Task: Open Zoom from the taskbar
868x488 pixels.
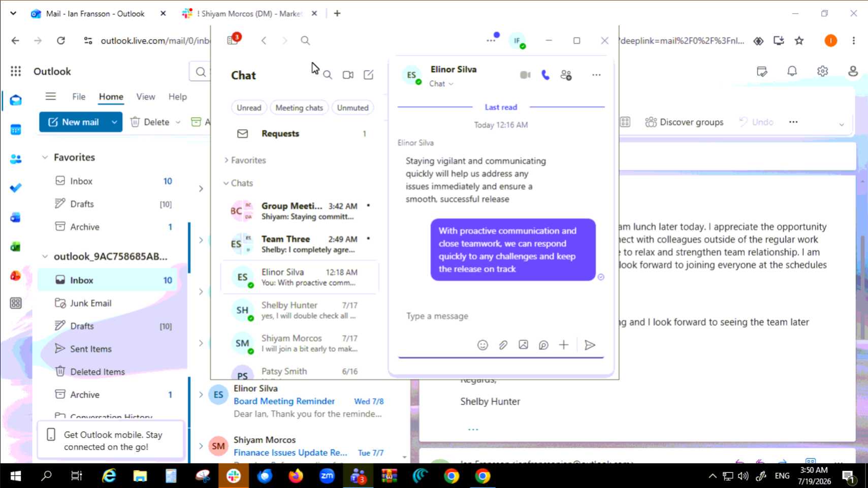Action: click(327, 476)
